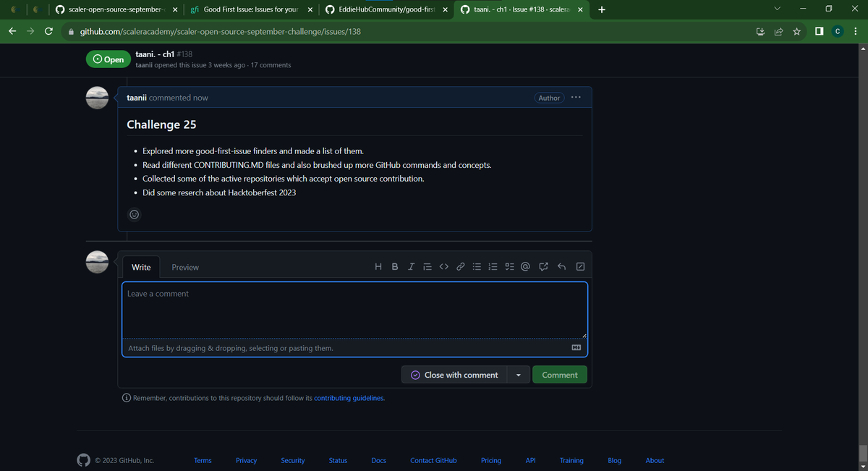Toggle the browser side panel

819,32
